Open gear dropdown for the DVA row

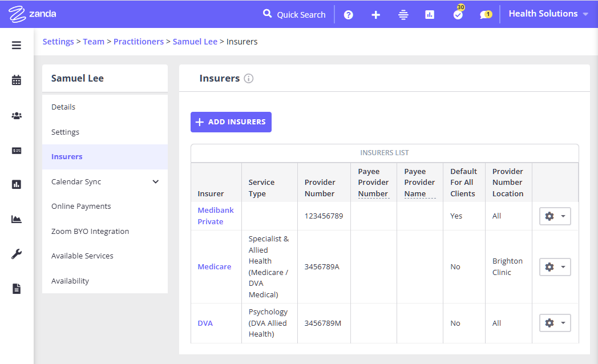click(555, 323)
